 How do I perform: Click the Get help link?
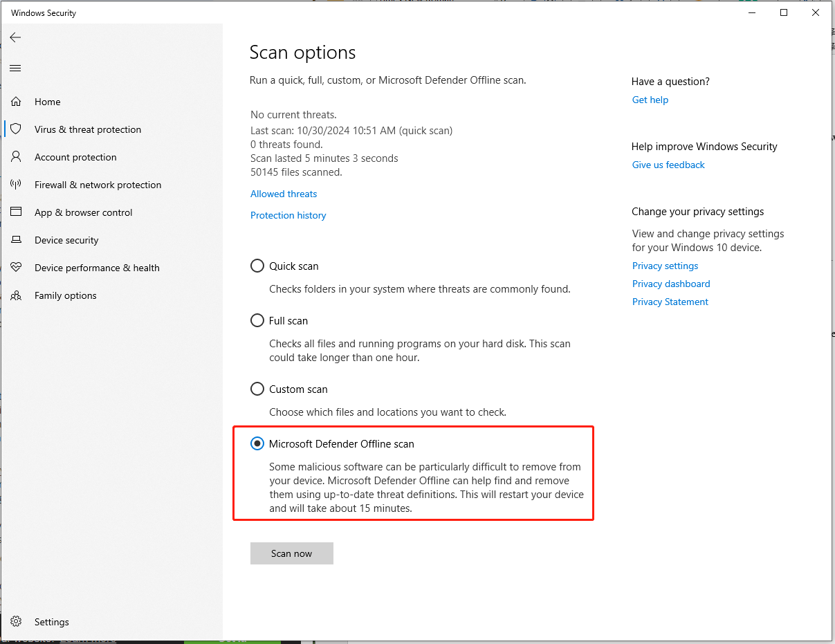pyautogui.click(x=650, y=100)
